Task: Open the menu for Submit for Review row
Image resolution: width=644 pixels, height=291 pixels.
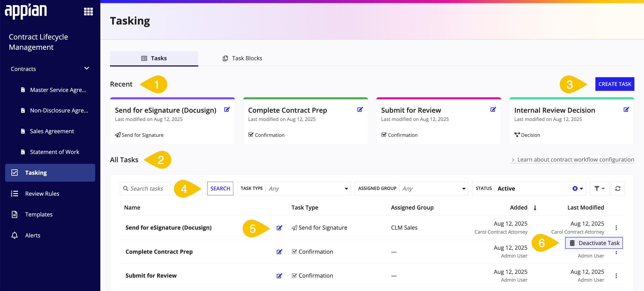Action: tap(616, 276)
